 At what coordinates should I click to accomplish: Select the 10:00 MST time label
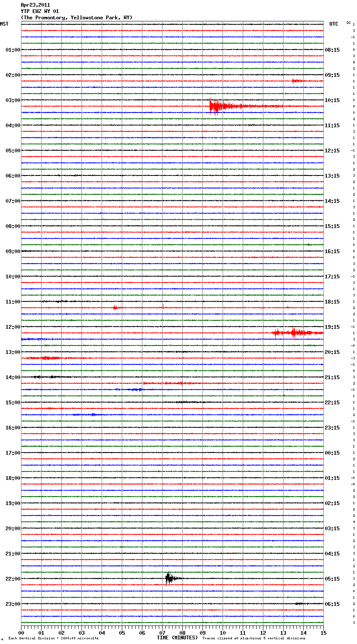13,277
